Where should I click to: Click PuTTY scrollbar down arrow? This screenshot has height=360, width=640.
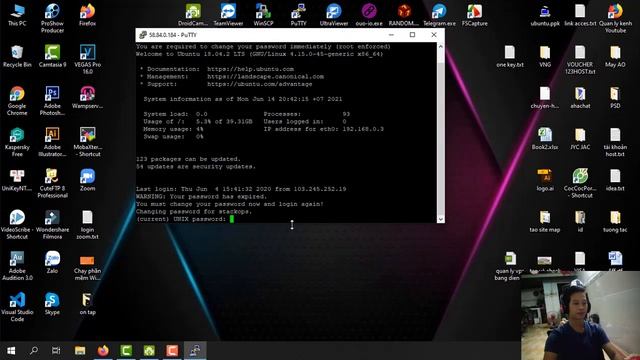pyautogui.click(x=440, y=219)
